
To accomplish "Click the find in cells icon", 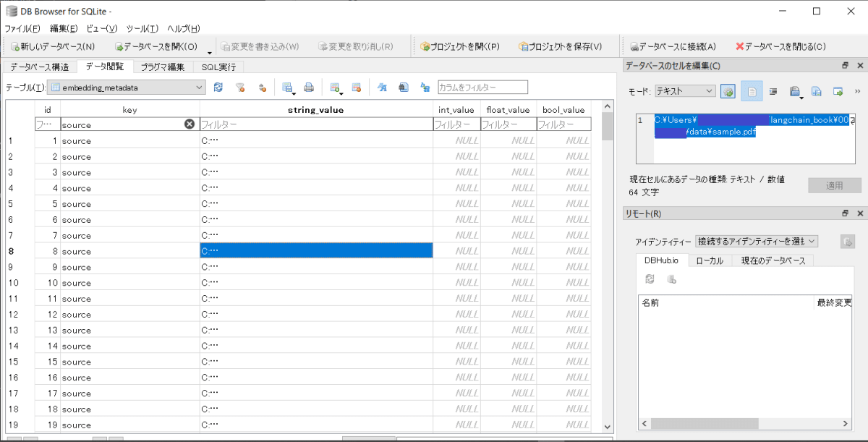I will 404,88.
